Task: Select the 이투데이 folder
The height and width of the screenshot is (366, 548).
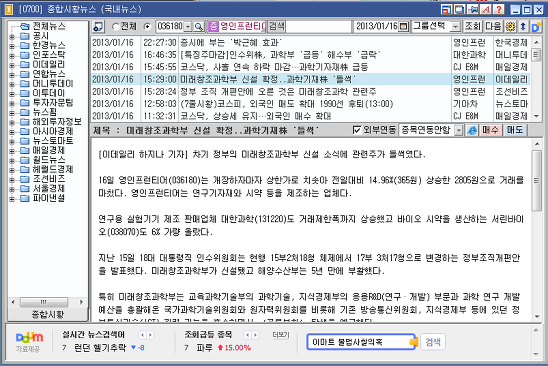Action: click(x=49, y=93)
